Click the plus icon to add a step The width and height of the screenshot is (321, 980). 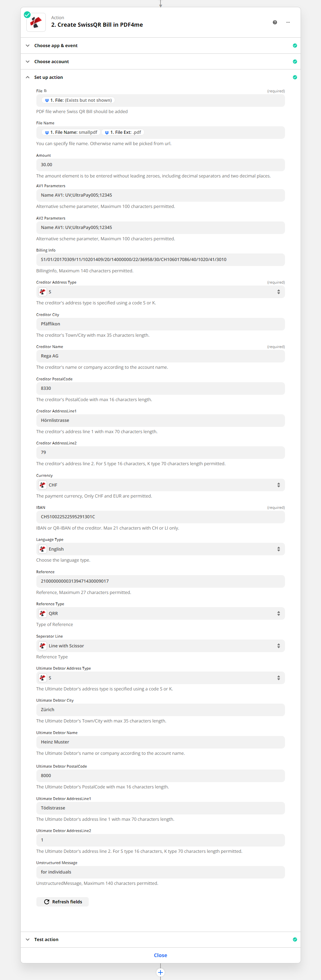point(160,972)
